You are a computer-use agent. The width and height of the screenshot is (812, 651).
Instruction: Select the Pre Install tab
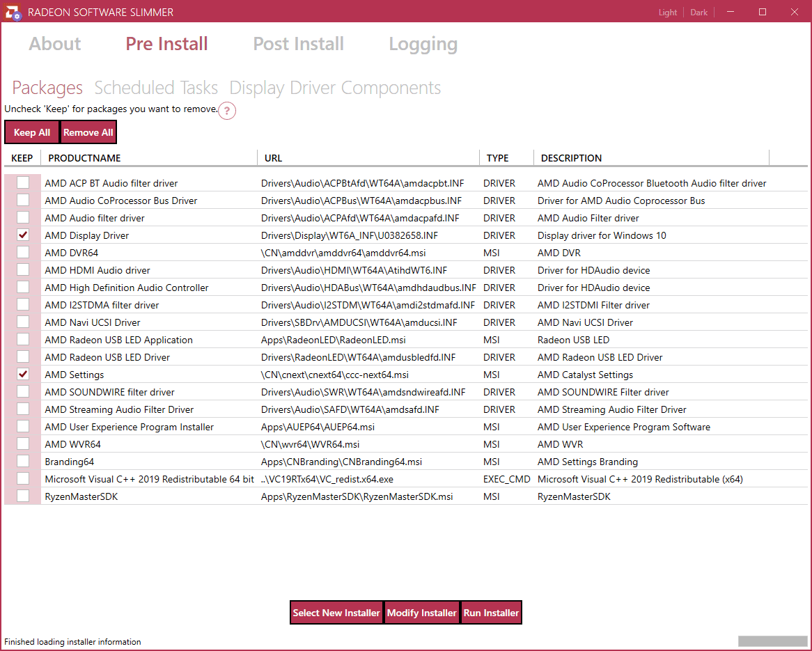[166, 43]
